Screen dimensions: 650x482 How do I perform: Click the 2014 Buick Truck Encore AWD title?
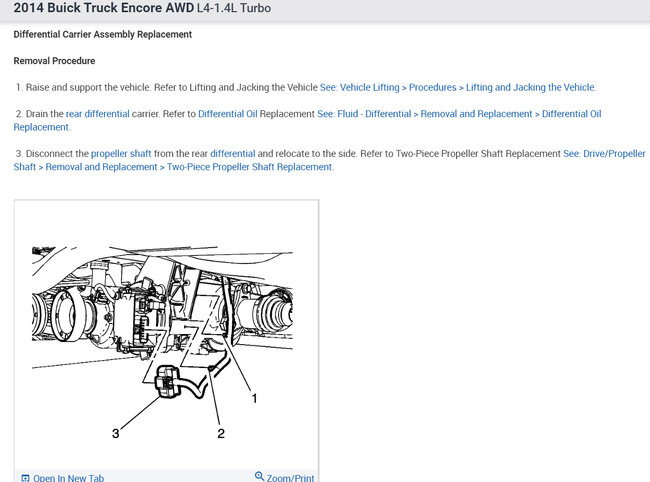click(x=104, y=8)
